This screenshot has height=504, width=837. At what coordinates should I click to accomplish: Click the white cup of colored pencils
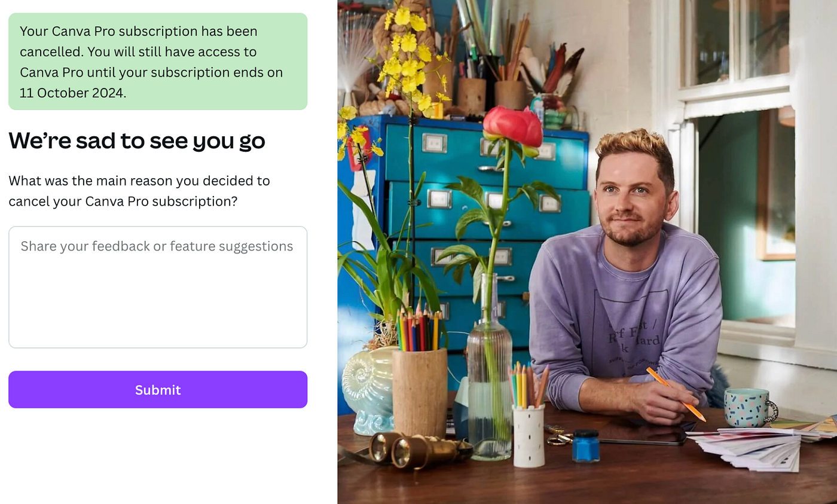[x=529, y=435]
